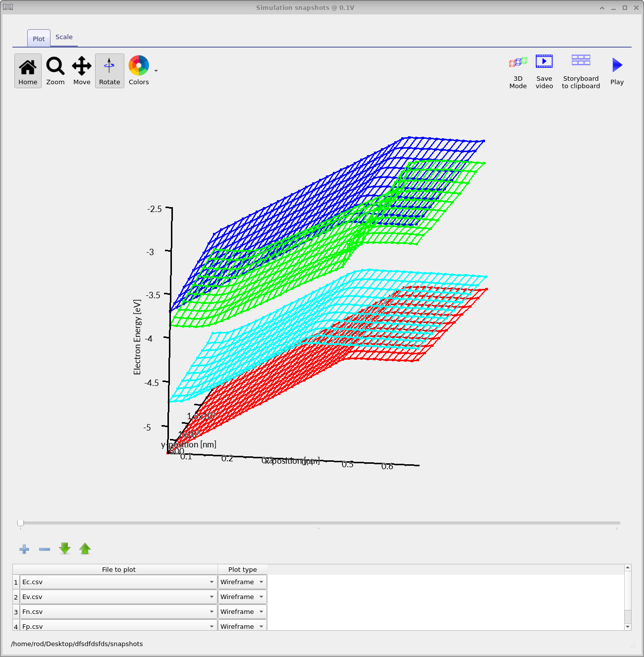Open the Ec.csv file dropdown
This screenshot has width=644, height=657.
pyautogui.click(x=118, y=582)
